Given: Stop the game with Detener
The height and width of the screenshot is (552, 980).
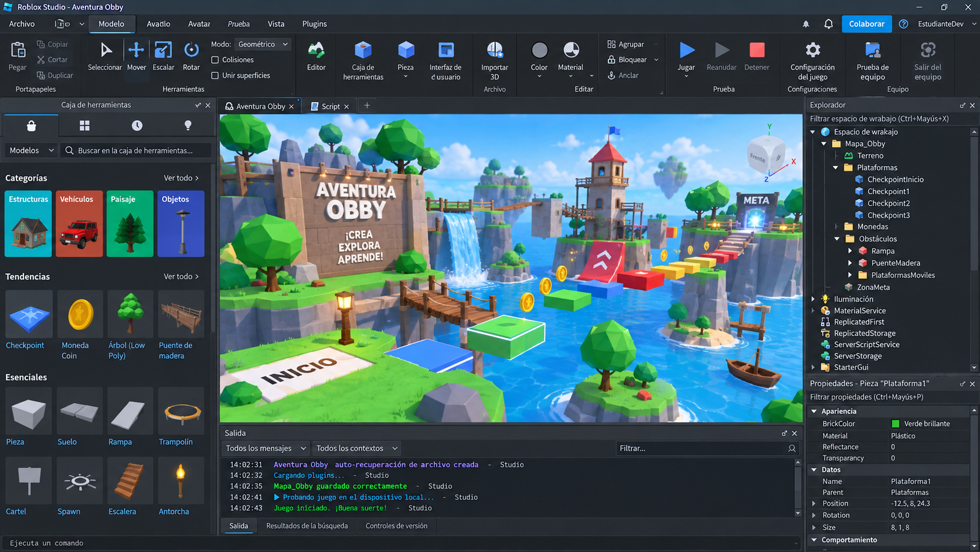Looking at the screenshot, I should pos(757,56).
